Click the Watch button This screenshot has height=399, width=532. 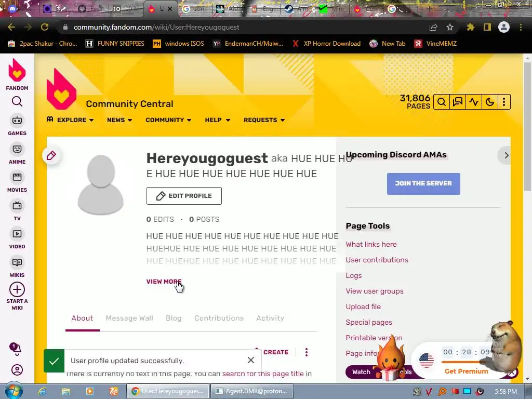(361, 372)
